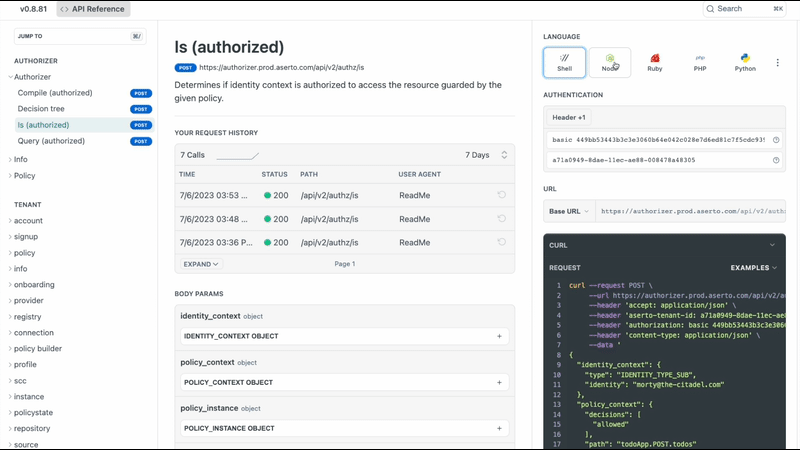This screenshot has height=450, width=800.
Task: Collapse the Authorizer tree section
Action: point(10,77)
